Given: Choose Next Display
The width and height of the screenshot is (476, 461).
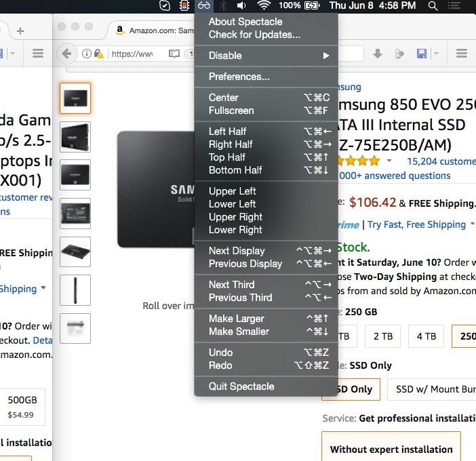Looking at the screenshot, I should coord(266,251).
